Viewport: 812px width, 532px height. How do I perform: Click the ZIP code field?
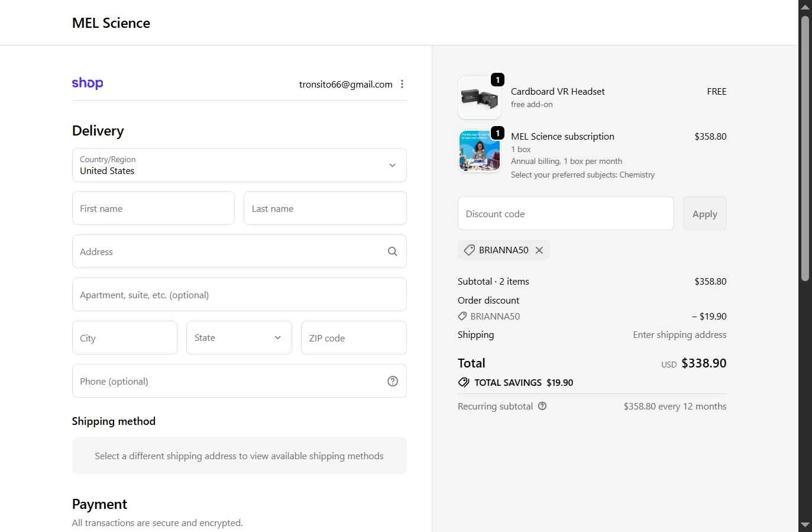click(x=354, y=337)
